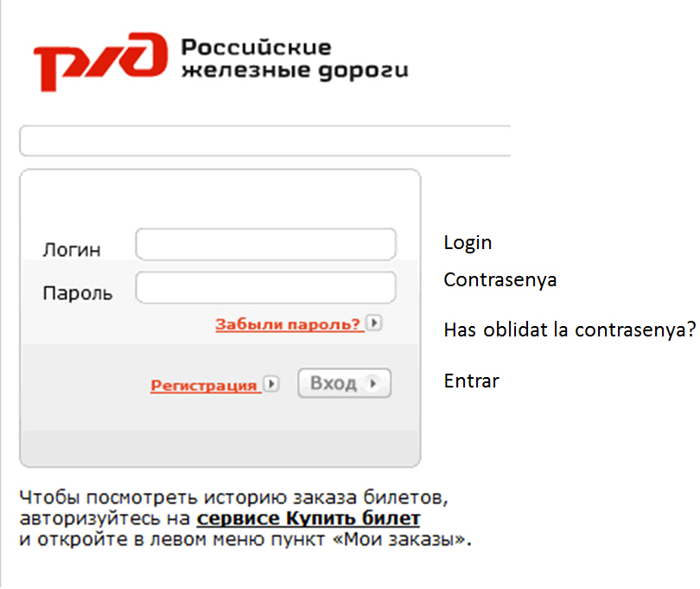The height and width of the screenshot is (589, 700).
Task: Select the Логин field label
Action: point(73,248)
